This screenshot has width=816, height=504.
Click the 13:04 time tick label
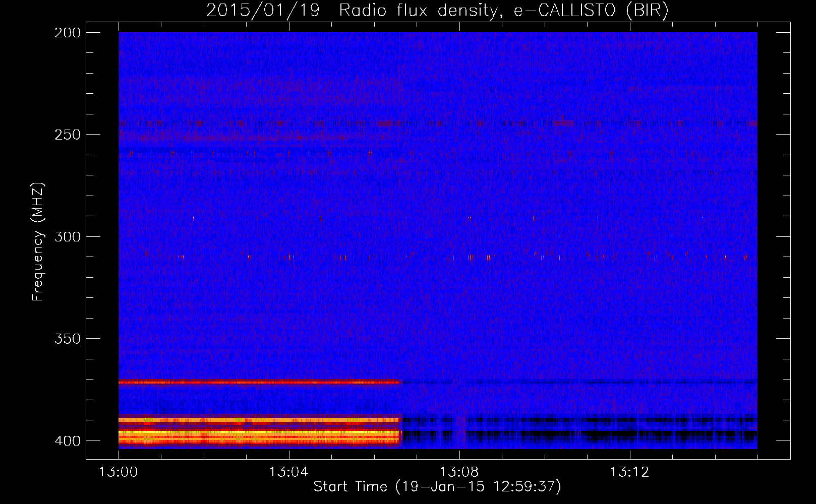coord(288,472)
